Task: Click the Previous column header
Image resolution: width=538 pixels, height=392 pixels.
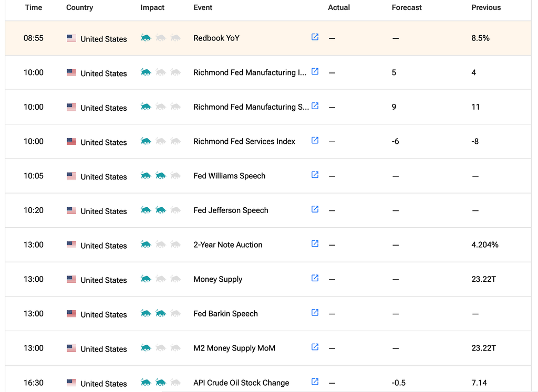Action: click(486, 7)
